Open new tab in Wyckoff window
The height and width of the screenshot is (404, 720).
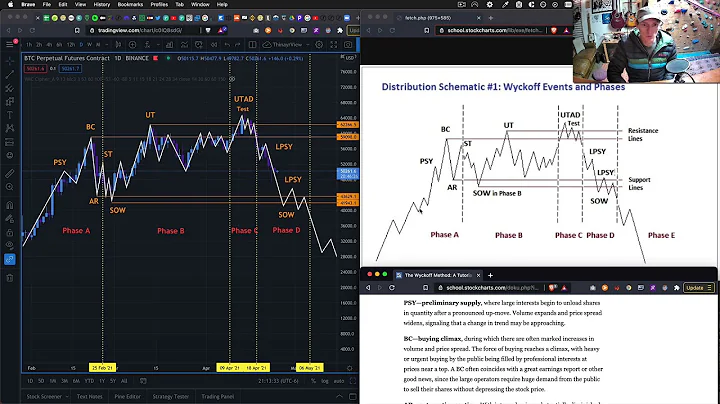pyautogui.click(x=490, y=275)
